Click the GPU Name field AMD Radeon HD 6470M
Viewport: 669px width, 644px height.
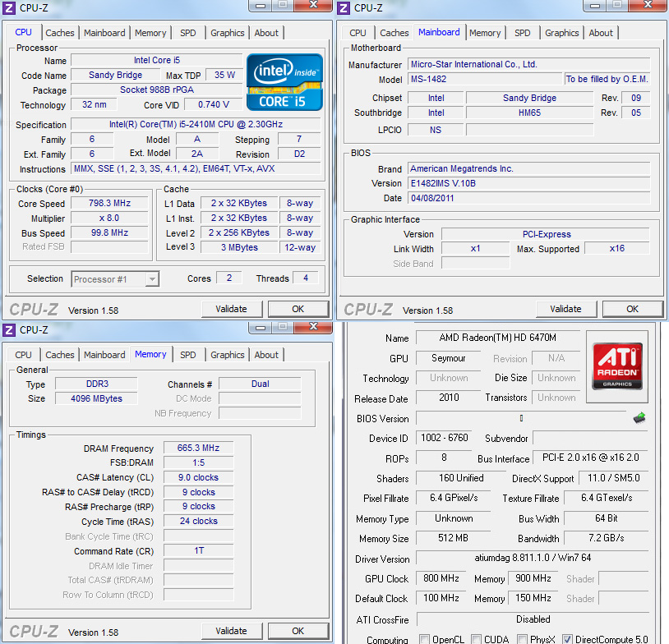pyautogui.click(x=498, y=338)
